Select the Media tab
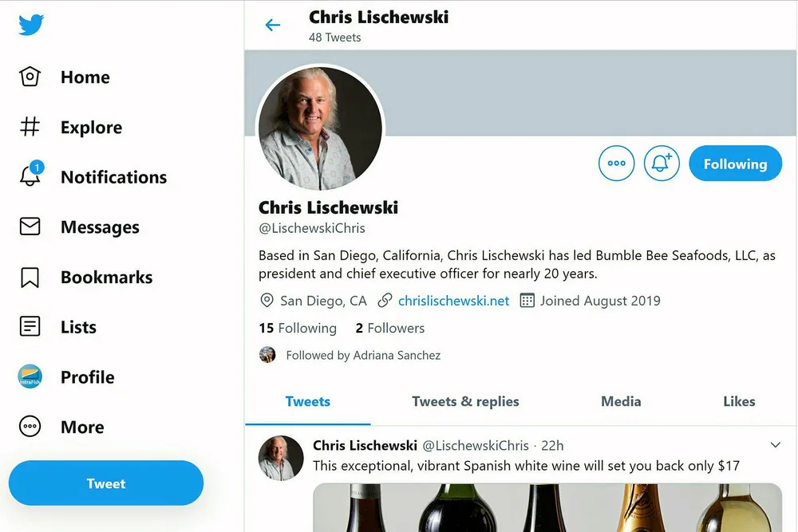Viewport: 798px width, 532px height. (x=621, y=401)
